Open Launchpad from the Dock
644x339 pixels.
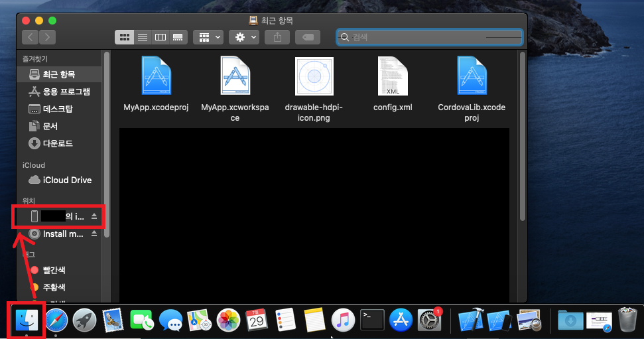[85, 320]
